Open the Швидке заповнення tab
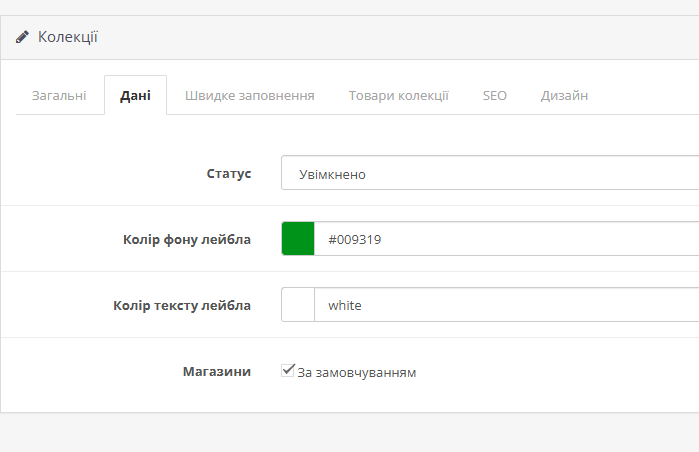Image resolution: width=699 pixels, height=452 pixels. click(250, 95)
